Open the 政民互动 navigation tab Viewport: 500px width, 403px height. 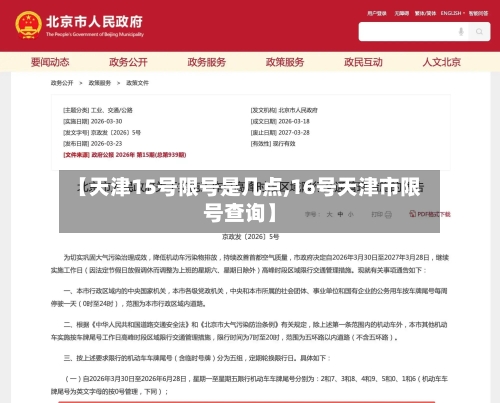click(x=363, y=62)
